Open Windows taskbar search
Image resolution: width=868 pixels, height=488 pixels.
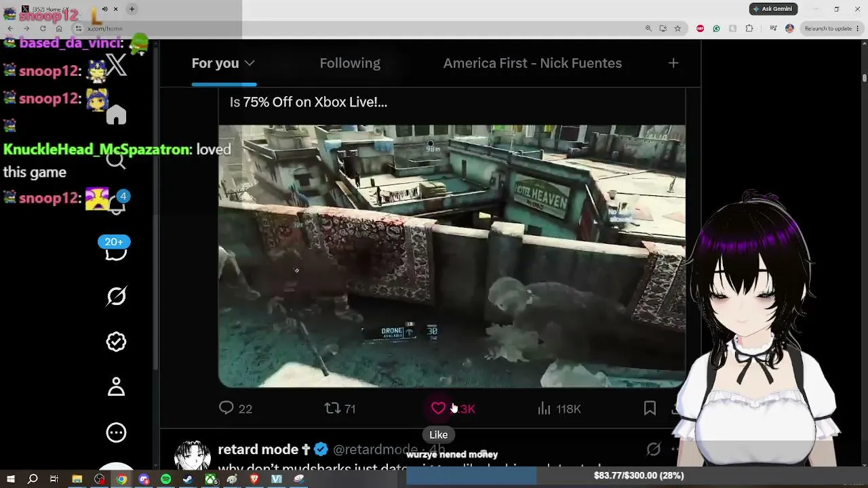tap(33, 479)
